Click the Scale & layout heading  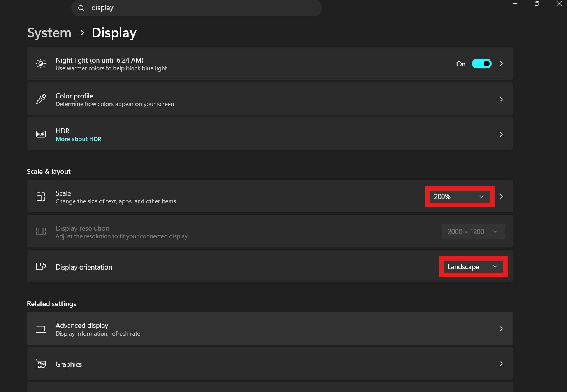(49, 171)
